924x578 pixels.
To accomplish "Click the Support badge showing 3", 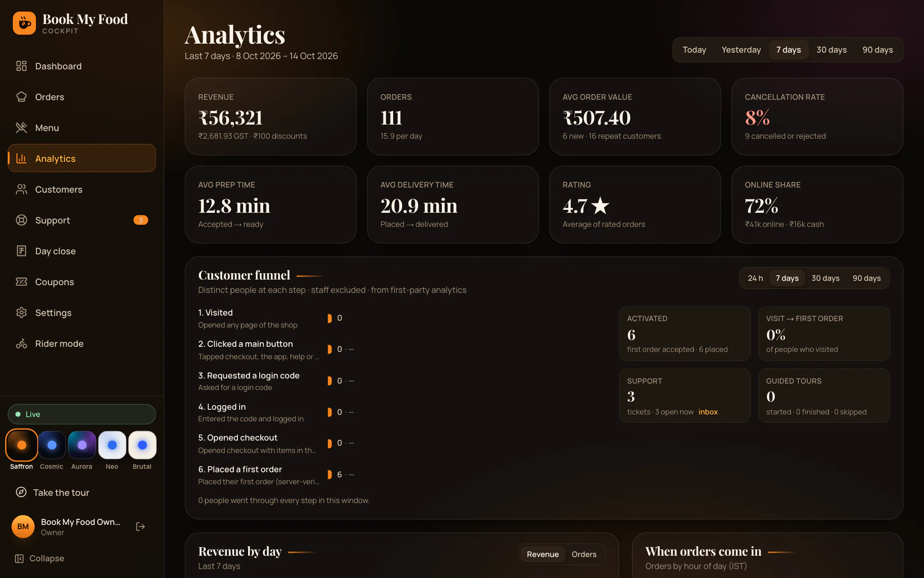I will 141,220.
